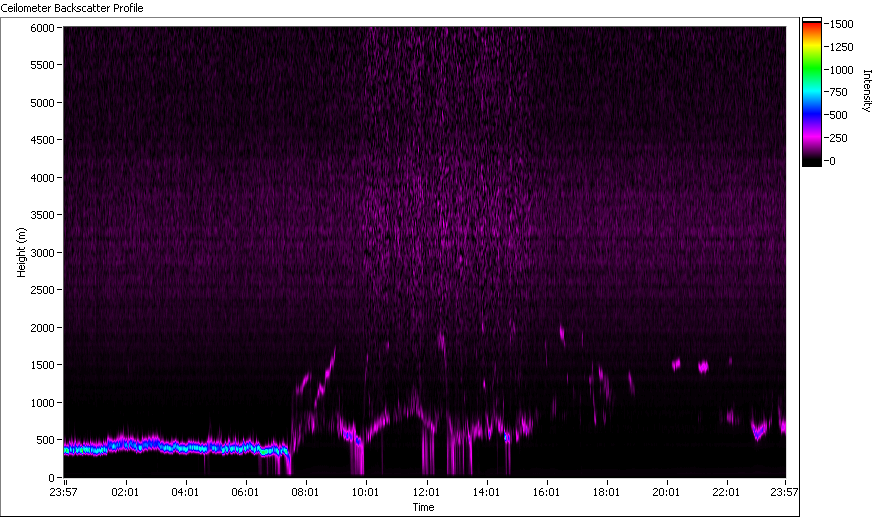Select the 4000 height axis tick
The width and height of the screenshot is (876, 517).
(x=42, y=178)
